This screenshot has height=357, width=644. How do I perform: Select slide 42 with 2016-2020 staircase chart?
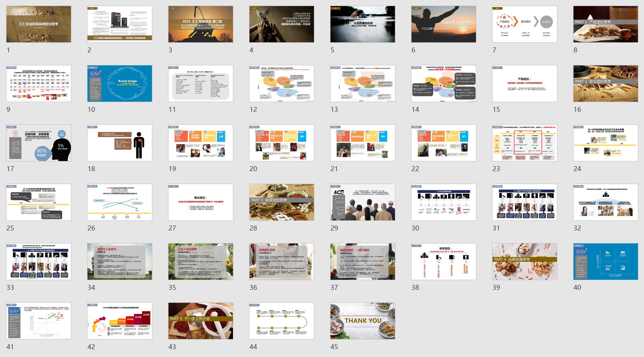pos(119,321)
